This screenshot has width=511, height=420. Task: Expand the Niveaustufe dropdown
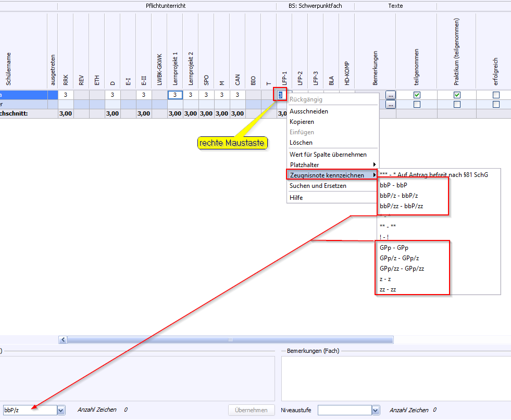(x=376, y=410)
